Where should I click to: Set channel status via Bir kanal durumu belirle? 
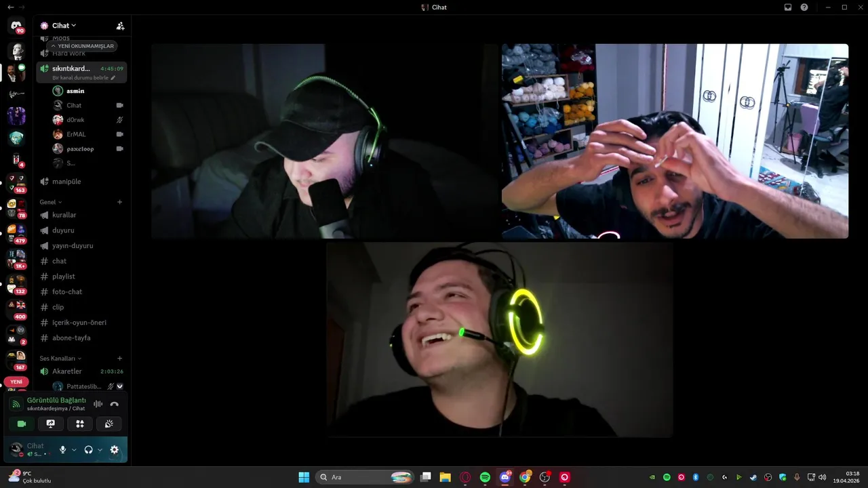coord(84,78)
